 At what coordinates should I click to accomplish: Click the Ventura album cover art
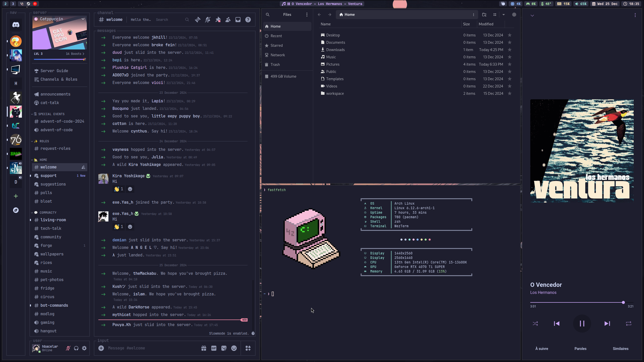point(582,151)
